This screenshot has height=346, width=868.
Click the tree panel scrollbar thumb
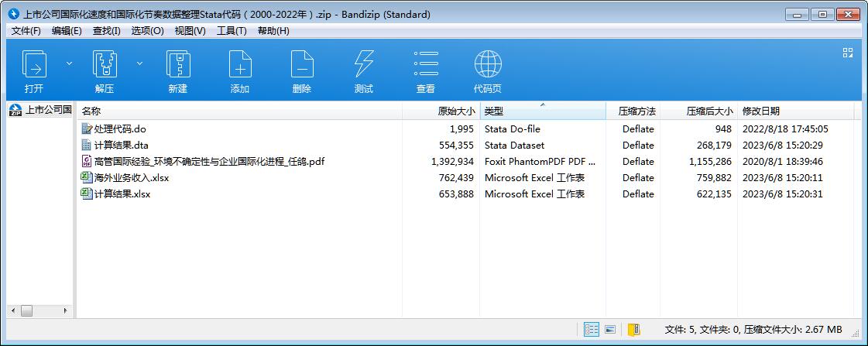pyautogui.click(x=26, y=311)
